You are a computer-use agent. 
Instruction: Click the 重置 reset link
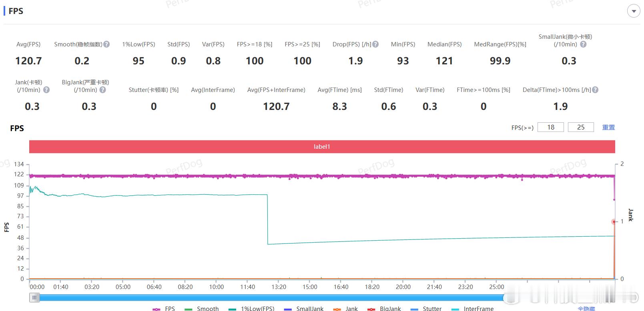608,127
